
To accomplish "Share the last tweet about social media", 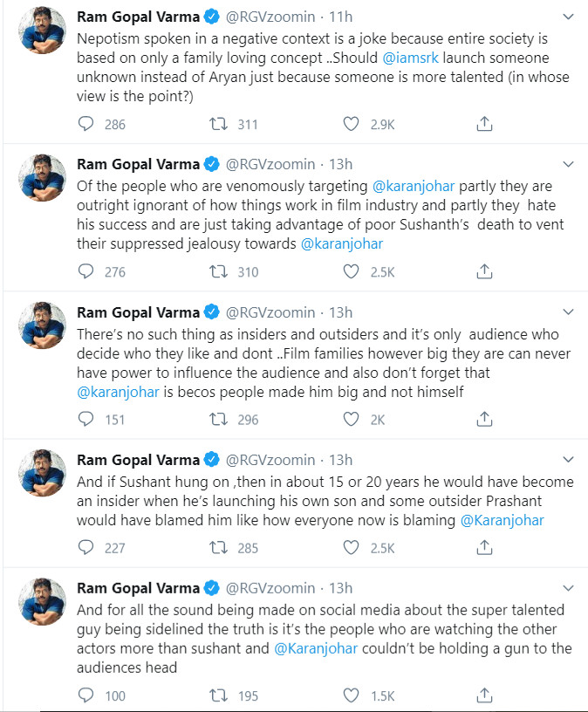I will pos(484,695).
